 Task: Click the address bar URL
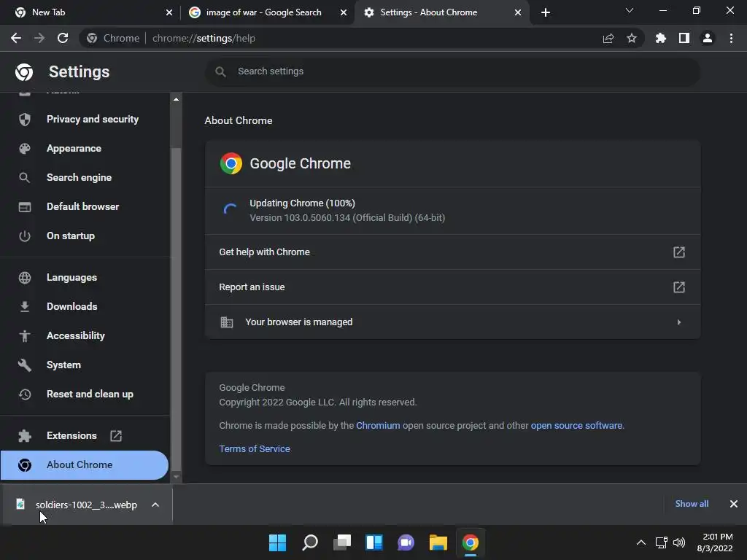pyautogui.click(x=204, y=38)
